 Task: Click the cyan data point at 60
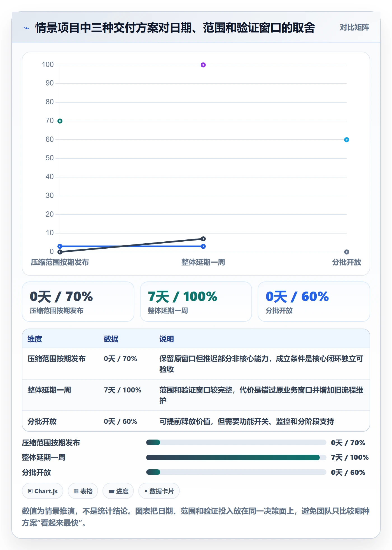pos(347,140)
